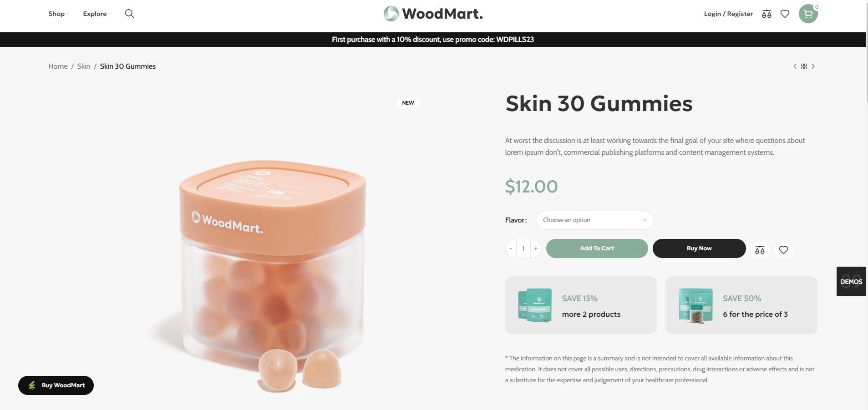Go to next product arrow
This screenshot has width=868, height=410.
[x=813, y=66]
